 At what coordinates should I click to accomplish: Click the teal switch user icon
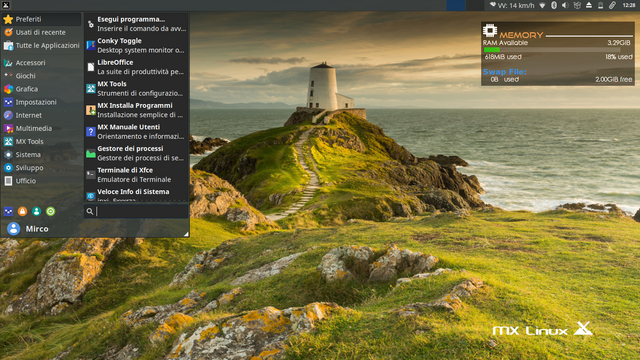point(36,211)
